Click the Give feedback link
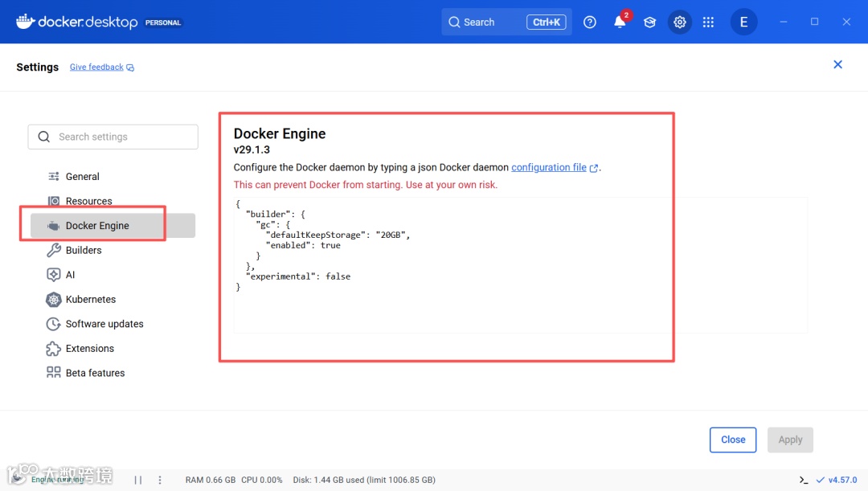 pyautogui.click(x=96, y=67)
